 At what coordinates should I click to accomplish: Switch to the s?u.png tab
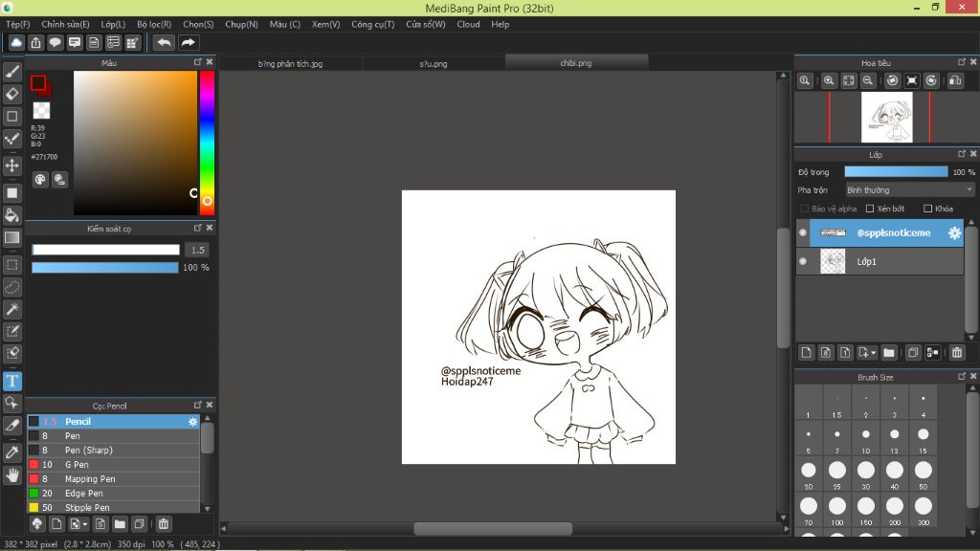434,63
